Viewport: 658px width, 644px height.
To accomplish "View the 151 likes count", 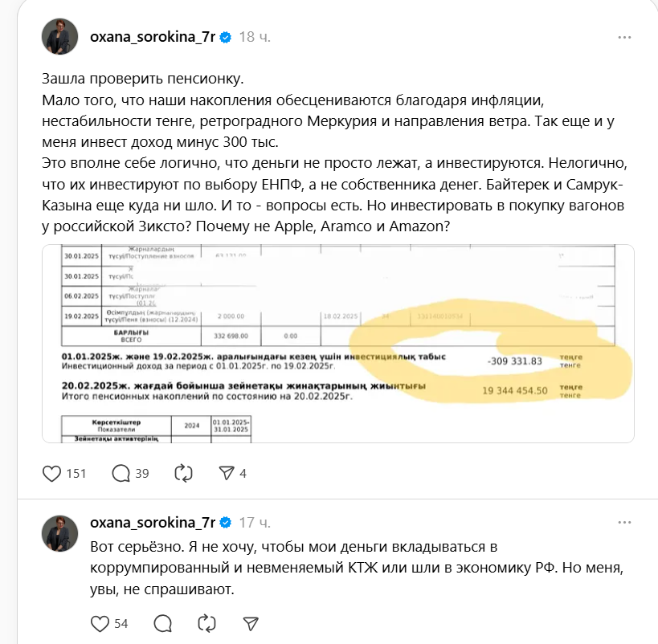I will (x=76, y=474).
